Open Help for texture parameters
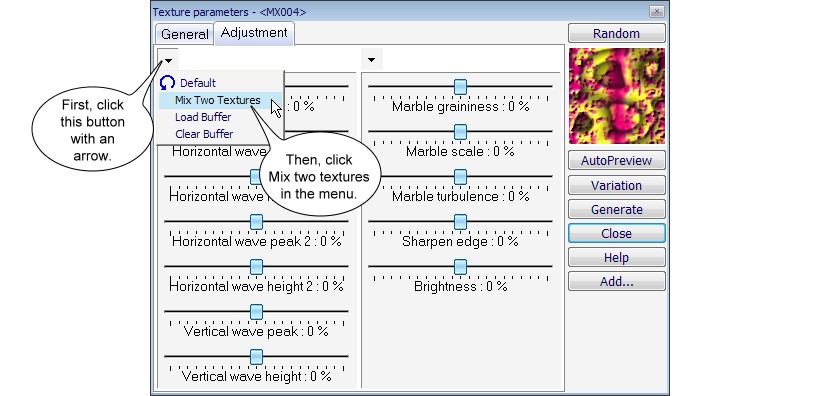820x396 pixels. (617, 257)
